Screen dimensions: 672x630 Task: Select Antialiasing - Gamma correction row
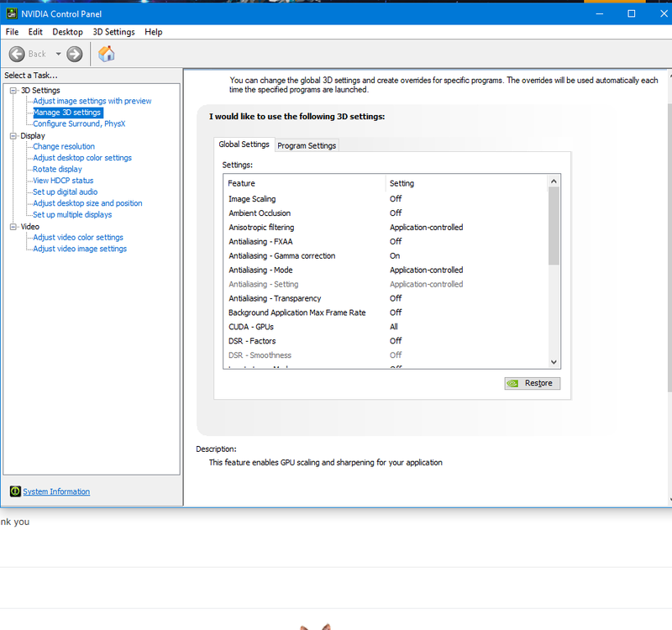click(386, 256)
